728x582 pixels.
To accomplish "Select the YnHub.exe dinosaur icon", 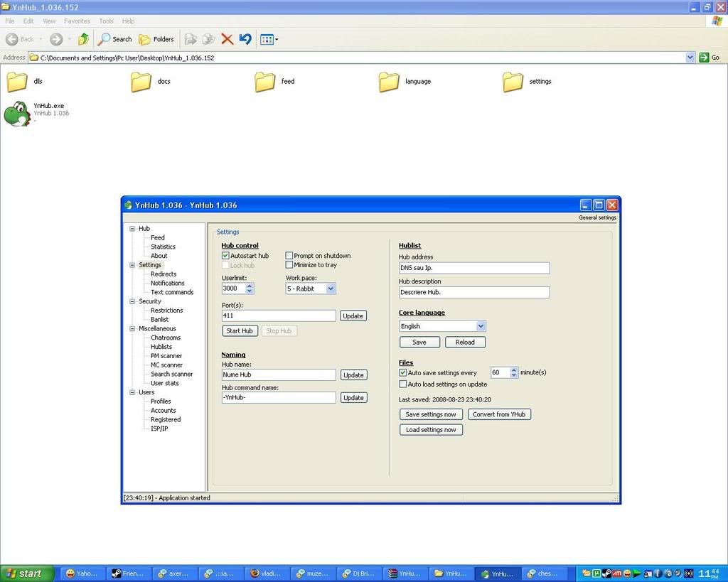I will [17, 114].
